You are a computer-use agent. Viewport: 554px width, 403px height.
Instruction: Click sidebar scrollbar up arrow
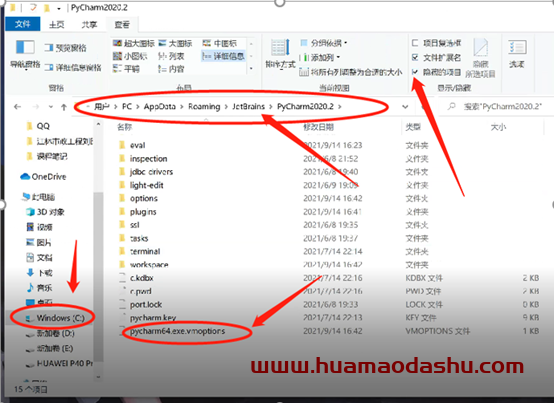click(98, 124)
